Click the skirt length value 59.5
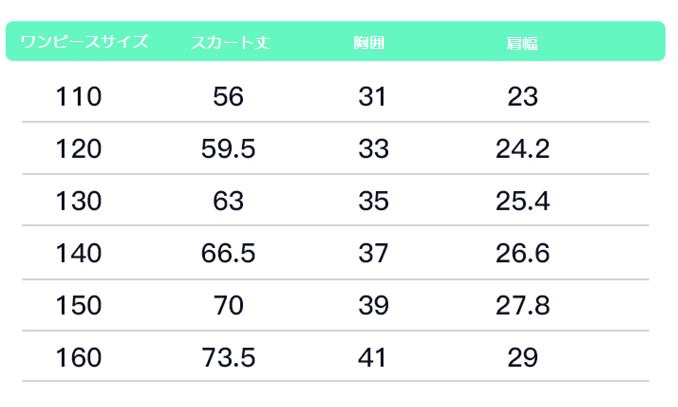 (228, 149)
